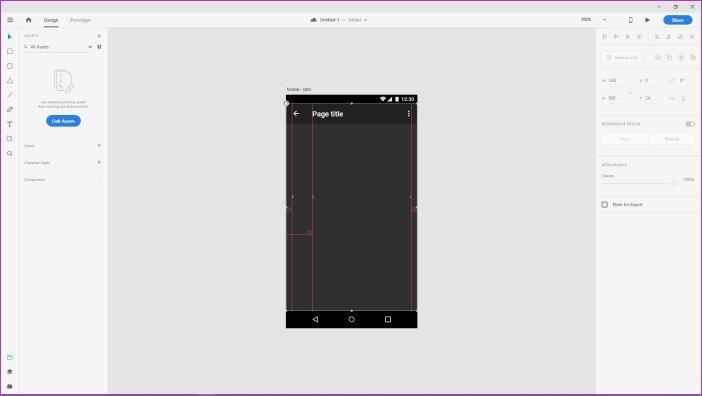Switch to the Prototype tab
The height and width of the screenshot is (396, 702).
(x=80, y=20)
